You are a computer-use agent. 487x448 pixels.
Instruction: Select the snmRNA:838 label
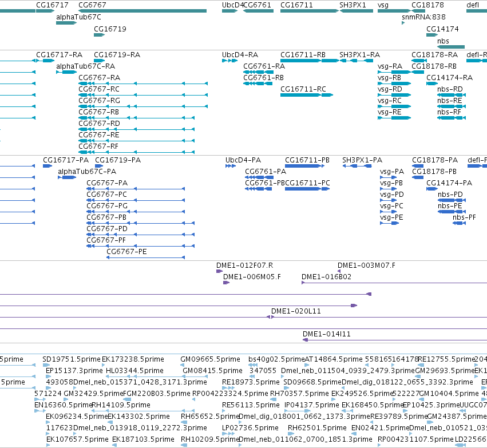(x=423, y=17)
